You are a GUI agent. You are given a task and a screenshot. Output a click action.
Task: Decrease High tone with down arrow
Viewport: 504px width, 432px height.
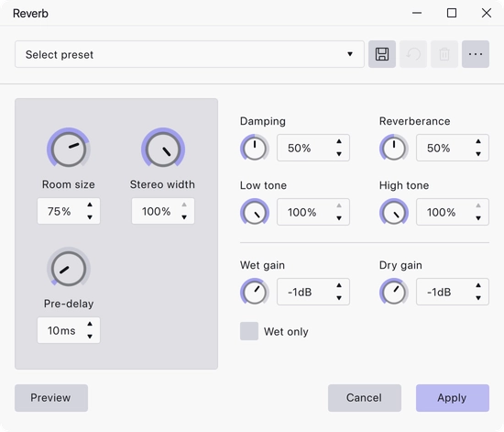point(478,218)
